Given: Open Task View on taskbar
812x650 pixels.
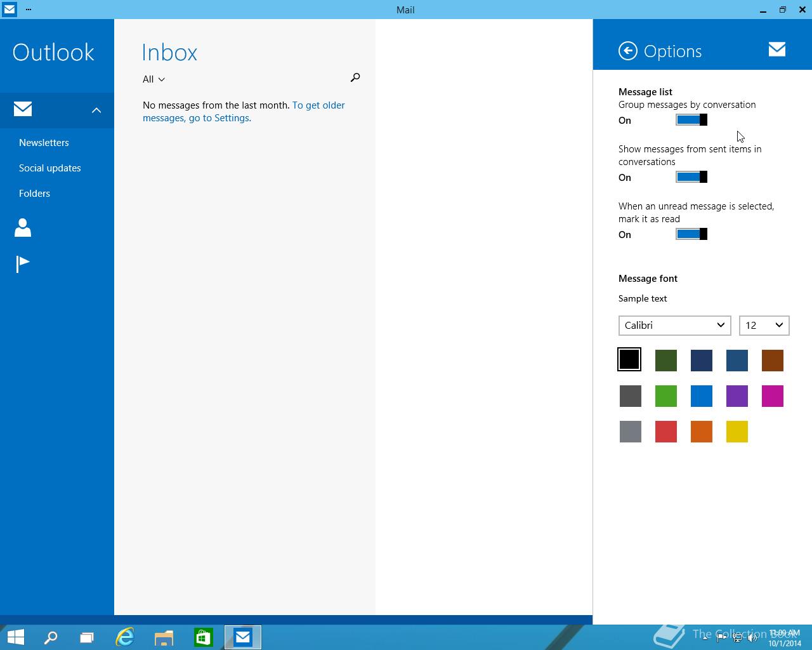Looking at the screenshot, I should pos(87,637).
